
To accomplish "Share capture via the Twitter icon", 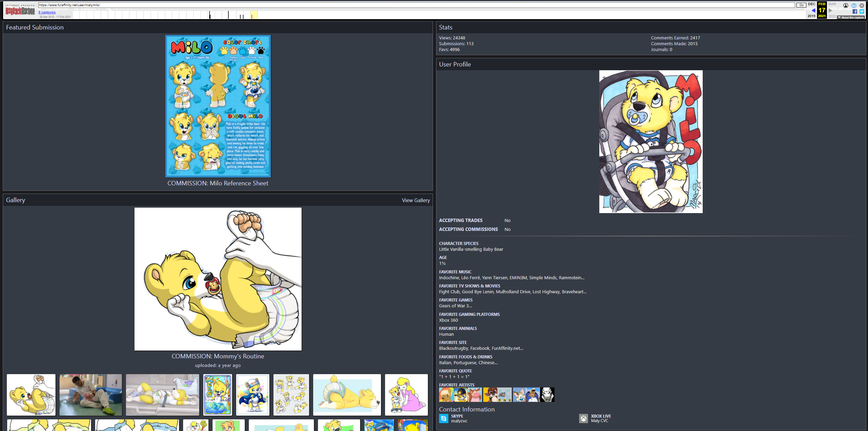I will click(x=862, y=11).
